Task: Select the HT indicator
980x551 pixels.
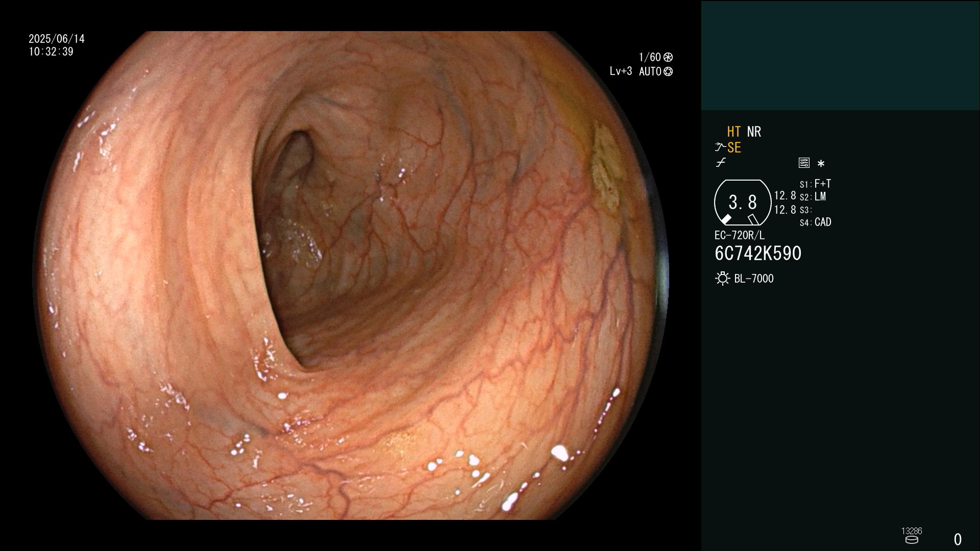Action: 734,132
